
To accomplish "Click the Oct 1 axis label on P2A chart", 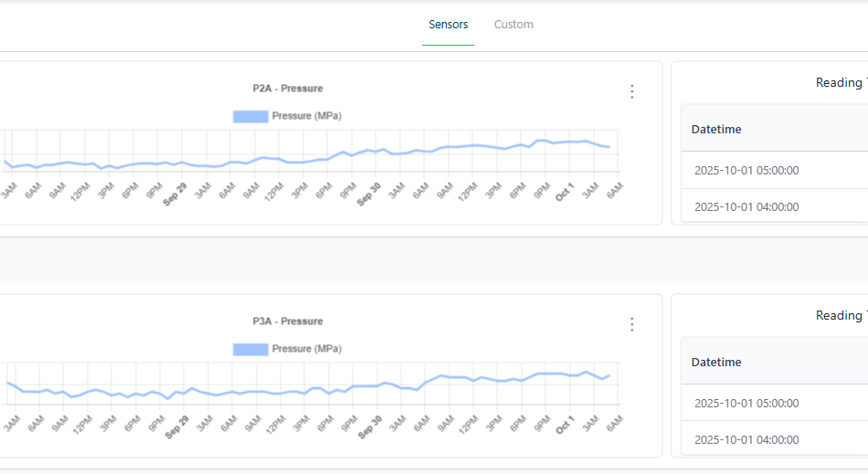I will [566, 192].
